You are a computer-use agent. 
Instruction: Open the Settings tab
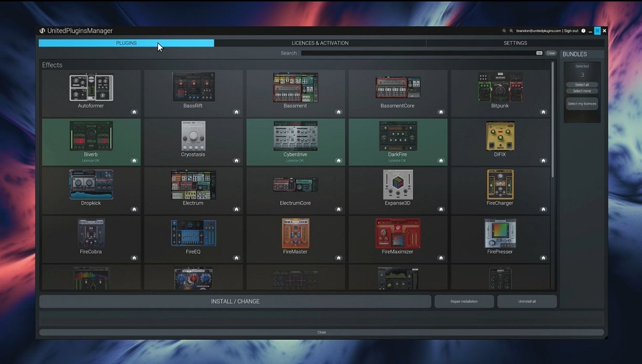tap(515, 43)
